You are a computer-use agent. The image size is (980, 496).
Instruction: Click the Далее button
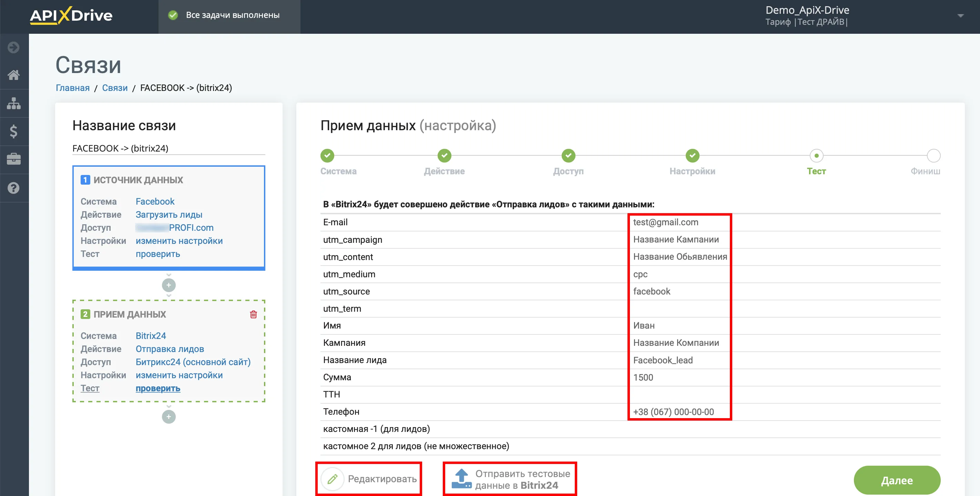[x=897, y=480]
